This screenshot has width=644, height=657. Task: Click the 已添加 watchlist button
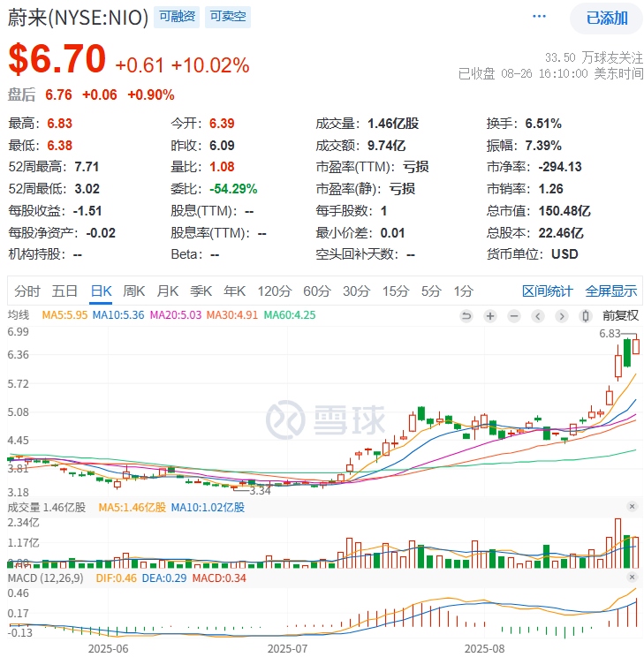click(x=607, y=18)
